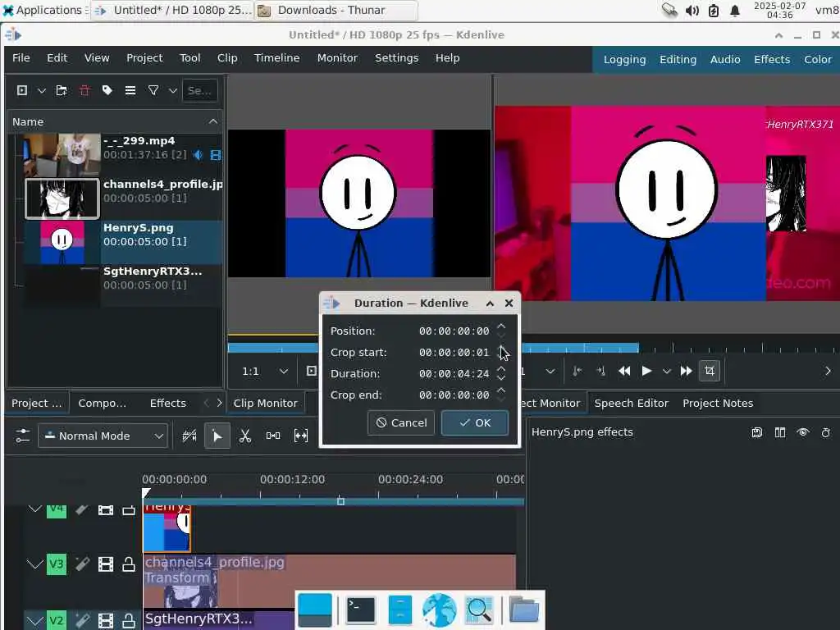Toggle the Name column sort arrow
The width and height of the screenshot is (840, 630).
212,121
